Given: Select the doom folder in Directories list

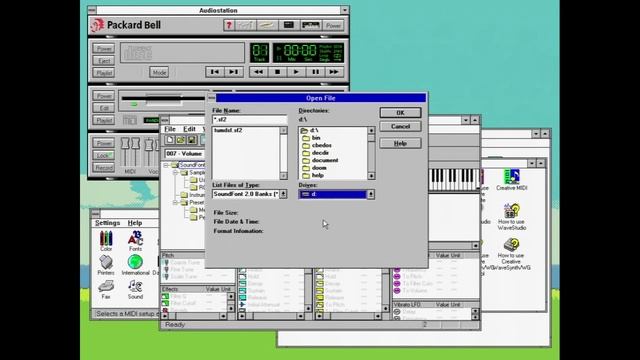Looking at the screenshot, I should (315, 168).
